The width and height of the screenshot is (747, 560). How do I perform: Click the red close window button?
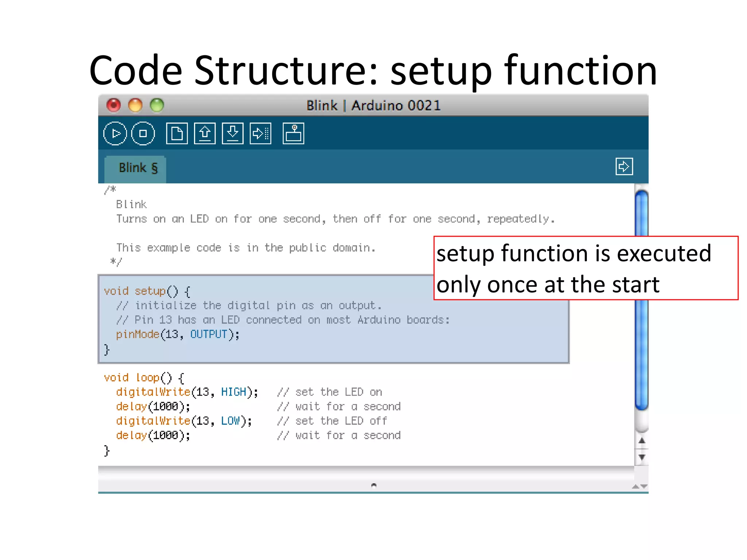coord(113,105)
